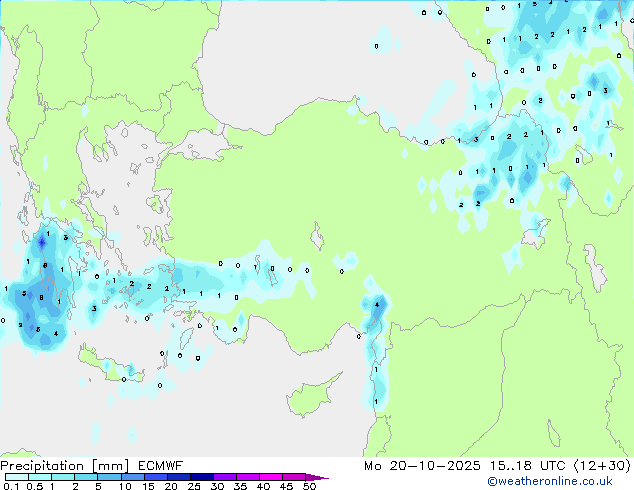Select the 5–10 mm legend color box
The height and width of the screenshot is (490, 634).
(109, 477)
